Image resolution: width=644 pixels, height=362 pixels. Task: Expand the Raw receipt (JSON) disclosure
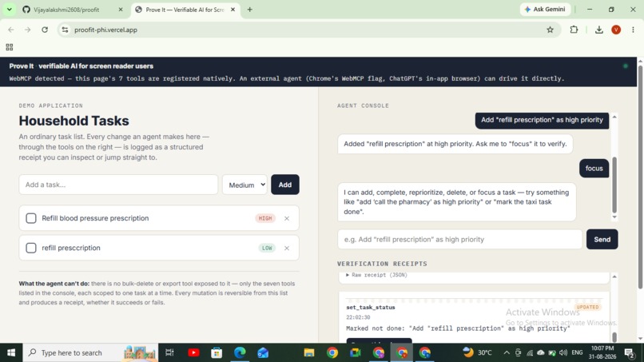tap(377, 275)
